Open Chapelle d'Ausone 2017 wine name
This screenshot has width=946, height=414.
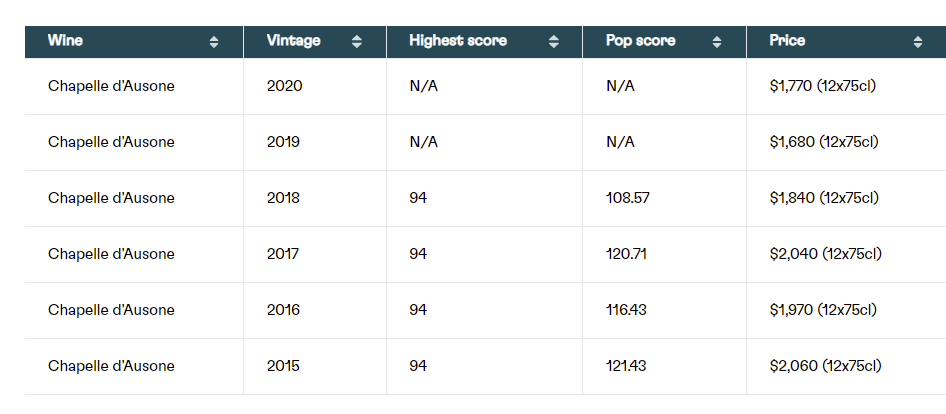[x=111, y=254]
